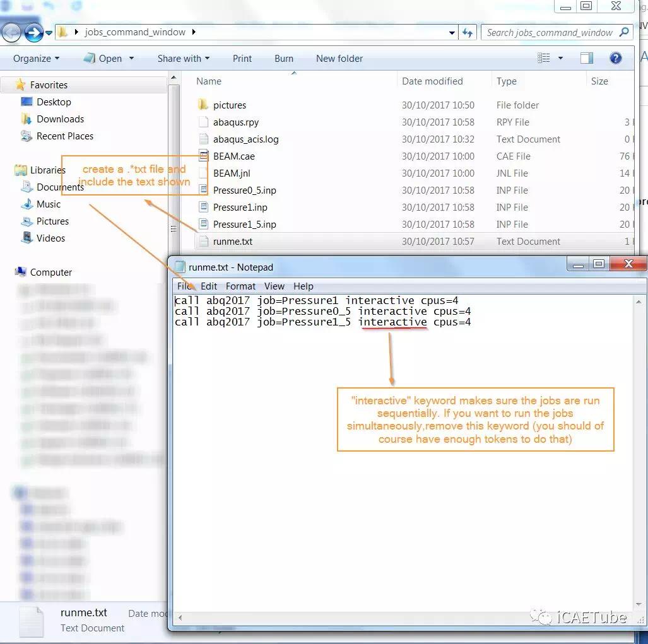Open the address bar history dropdown
The height and width of the screenshot is (644, 648).
[452, 33]
